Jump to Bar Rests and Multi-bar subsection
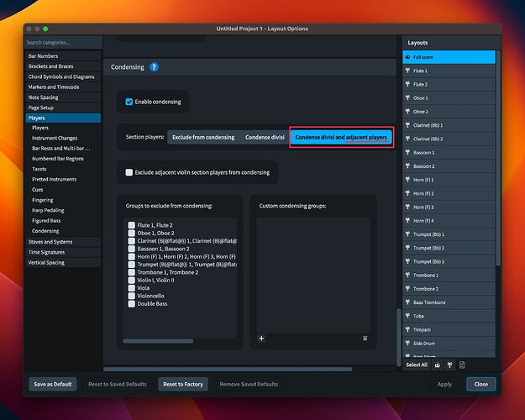 tap(61, 149)
